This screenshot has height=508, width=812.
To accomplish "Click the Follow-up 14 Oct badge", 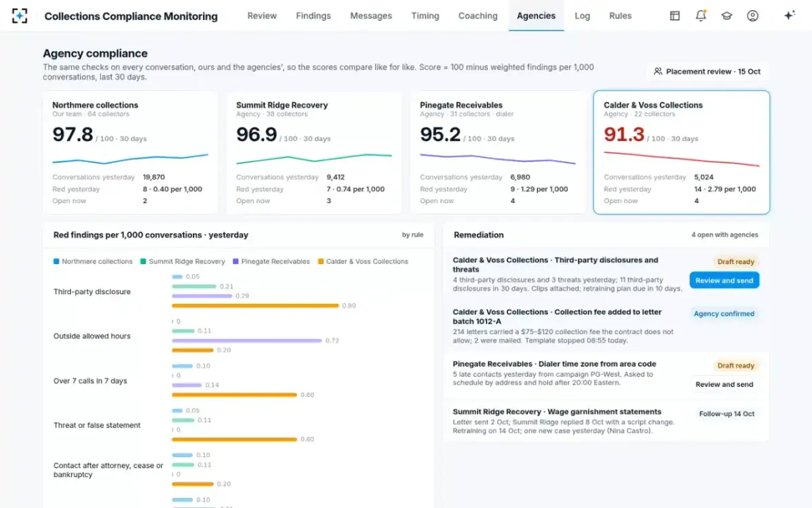I will pyautogui.click(x=727, y=413).
